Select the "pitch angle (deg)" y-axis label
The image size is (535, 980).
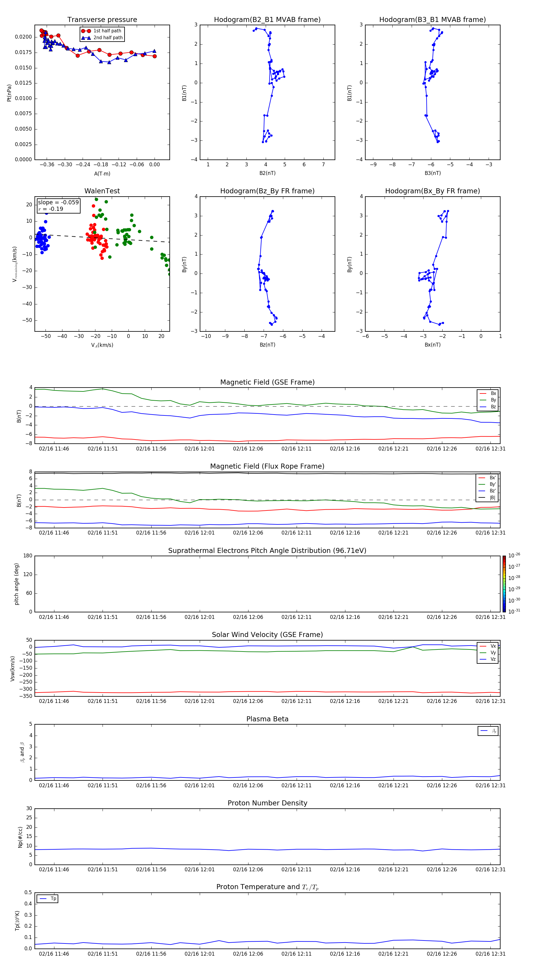click(16, 584)
